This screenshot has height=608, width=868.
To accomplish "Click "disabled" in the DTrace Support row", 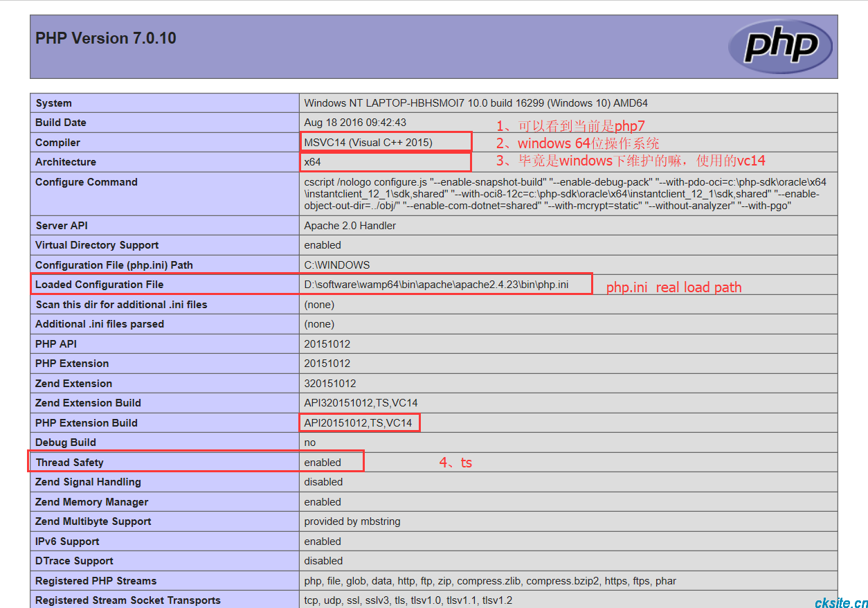I will (x=324, y=561).
